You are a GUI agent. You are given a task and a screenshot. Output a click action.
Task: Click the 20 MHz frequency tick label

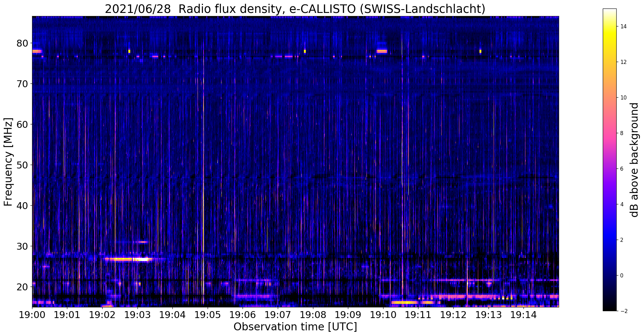tap(22, 287)
